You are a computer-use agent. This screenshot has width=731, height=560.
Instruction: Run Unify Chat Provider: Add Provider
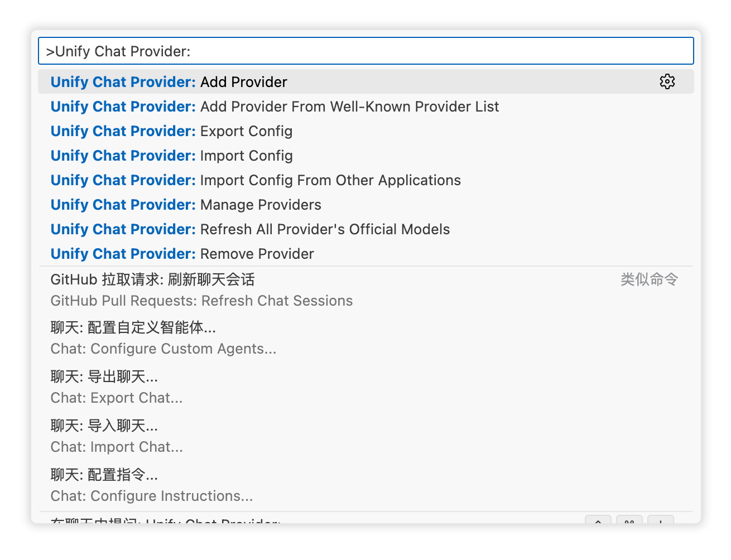click(x=366, y=81)
